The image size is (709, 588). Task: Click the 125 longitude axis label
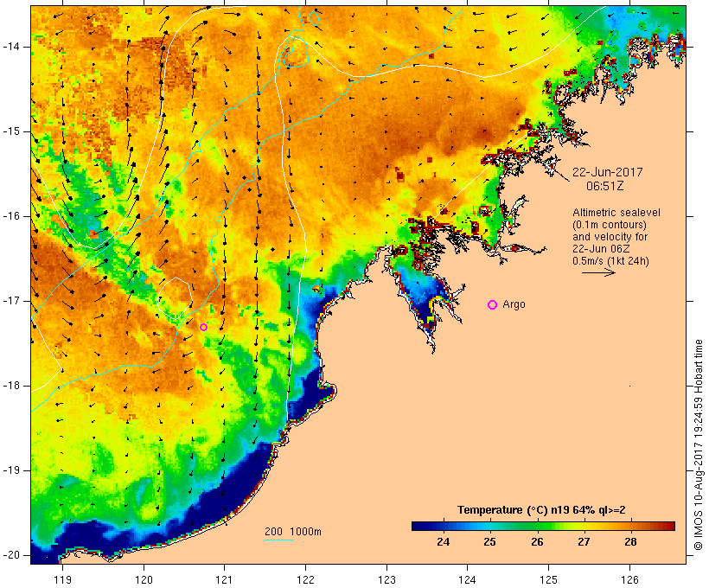pos(549,579)
